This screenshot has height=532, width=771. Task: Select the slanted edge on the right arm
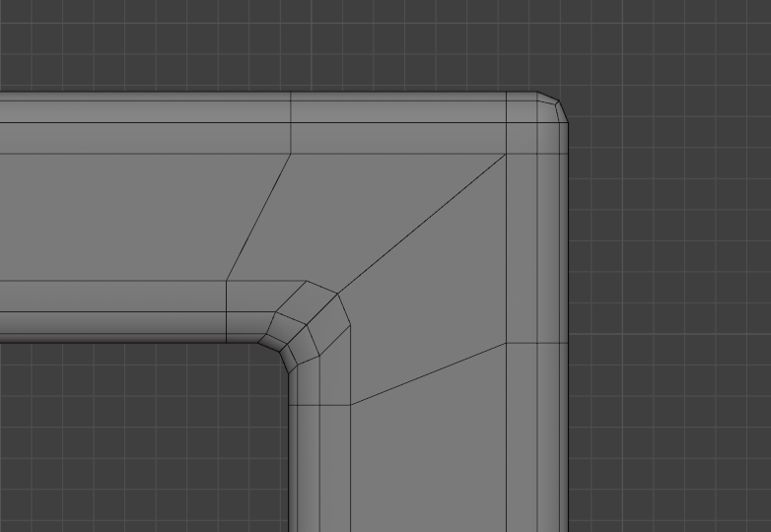pos(428,373)
